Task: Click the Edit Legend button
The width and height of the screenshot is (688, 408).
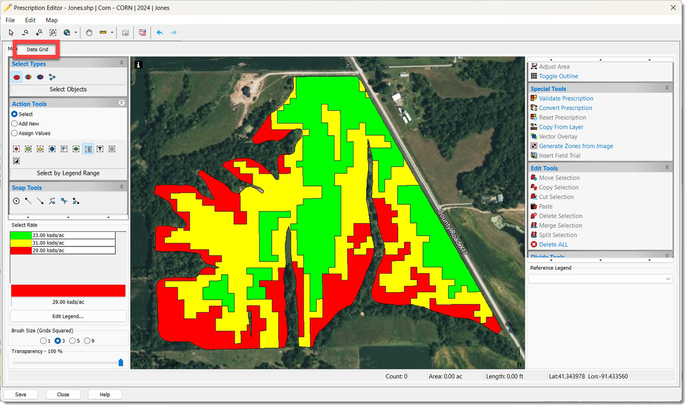Action: click(x=67, y=315)
